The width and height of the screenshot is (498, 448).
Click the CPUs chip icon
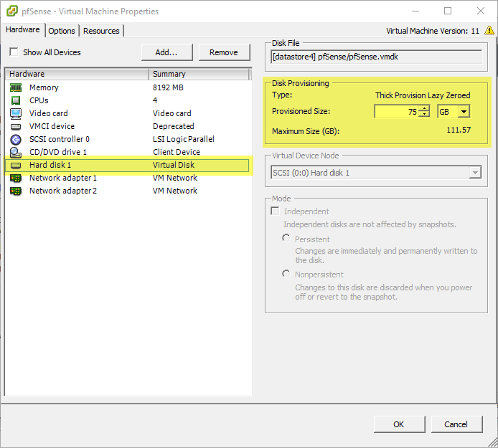(16, 100)
